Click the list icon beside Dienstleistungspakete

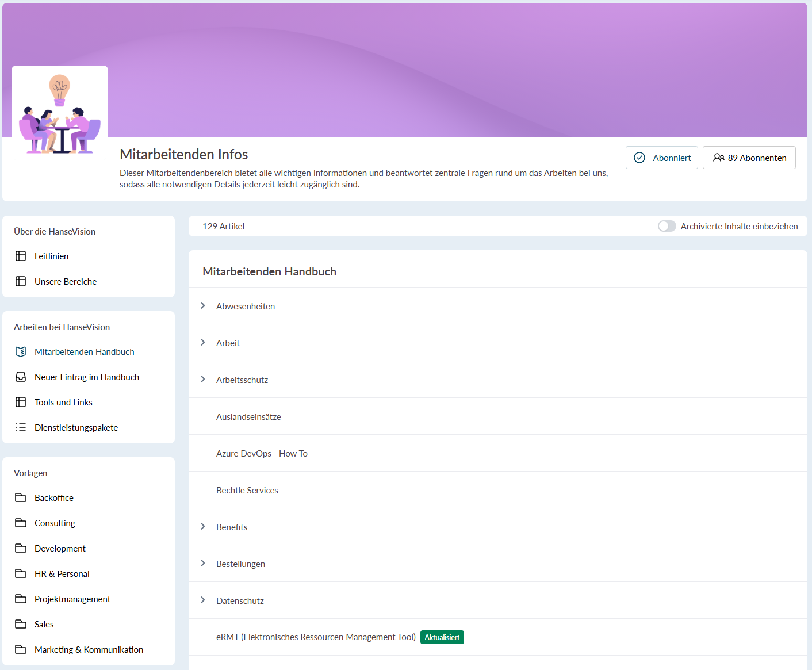[x=21, y=427]
